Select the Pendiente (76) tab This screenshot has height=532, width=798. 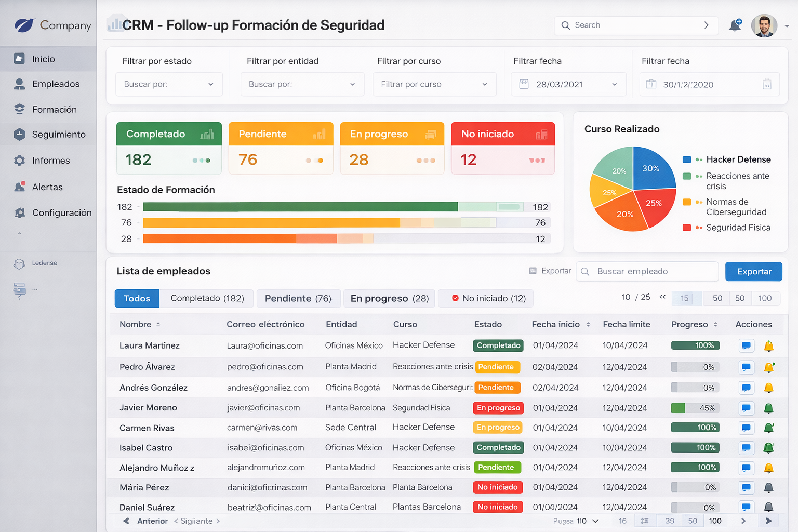(x=298, y=298)
